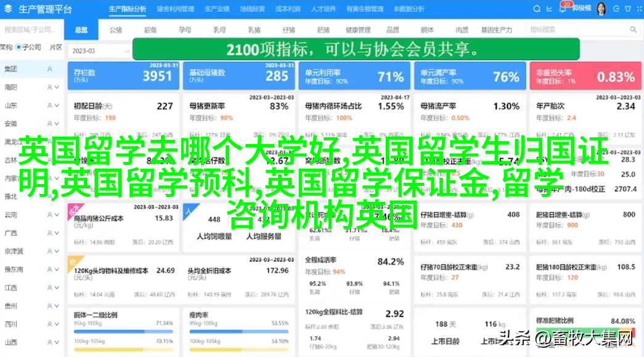Image resolution: width=644 pixels, height=357 pixels.
Task: Switch to the 健康管理 tab
Action: click(358, 30)
